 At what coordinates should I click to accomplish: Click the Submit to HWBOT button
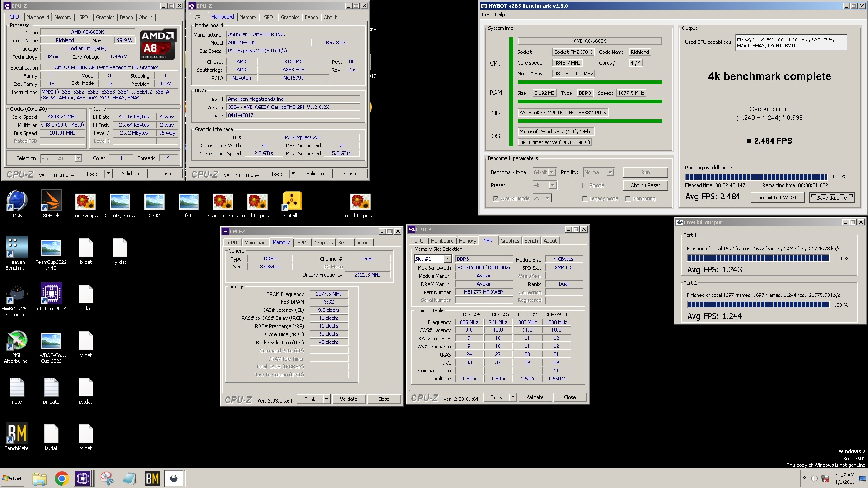tap(778, 197)
